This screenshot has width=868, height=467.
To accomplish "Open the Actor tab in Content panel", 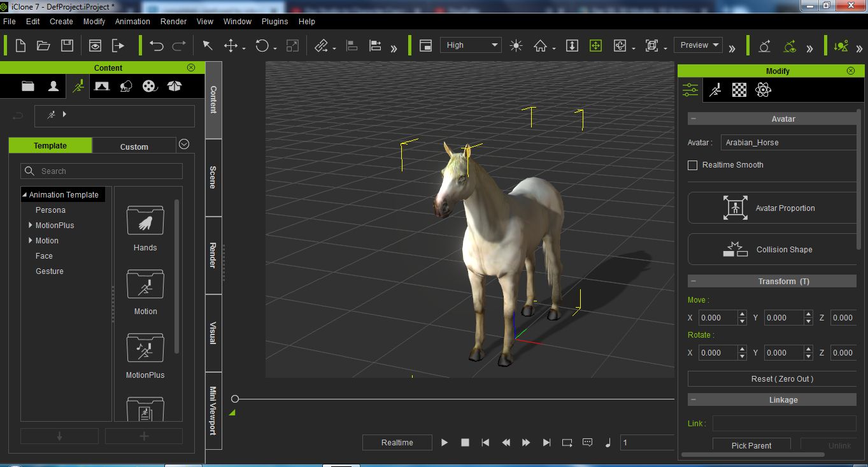I will [x=53, y=86].
